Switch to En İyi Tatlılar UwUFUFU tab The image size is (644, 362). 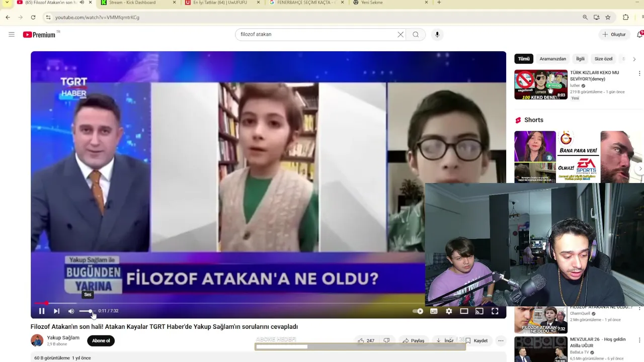[219, 3]
